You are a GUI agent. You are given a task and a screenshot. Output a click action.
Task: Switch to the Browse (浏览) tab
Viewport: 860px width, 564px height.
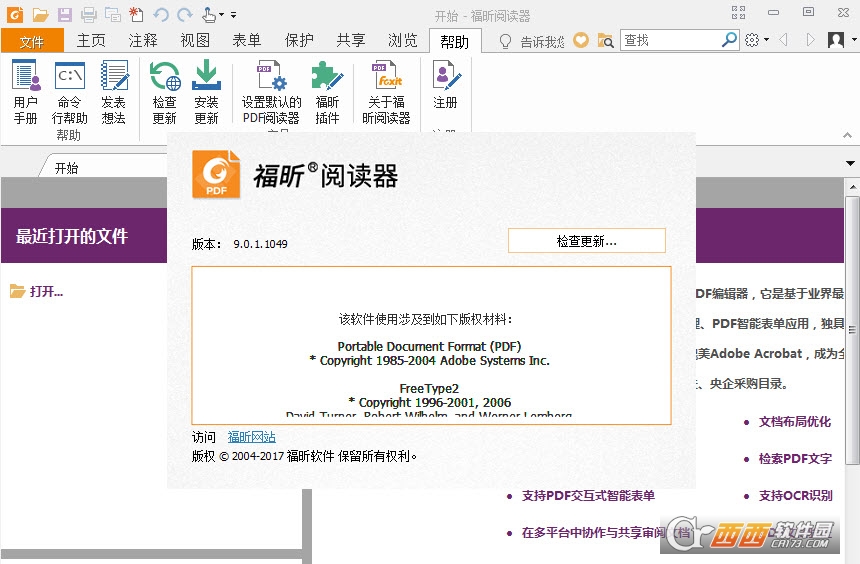pos(403,41)
